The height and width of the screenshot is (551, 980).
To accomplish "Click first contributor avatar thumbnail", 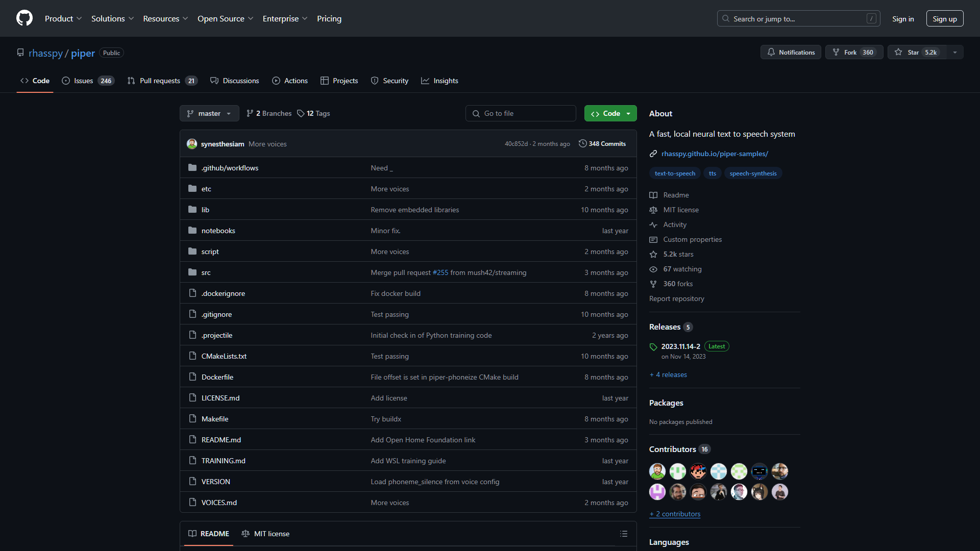I will point(657,471).
